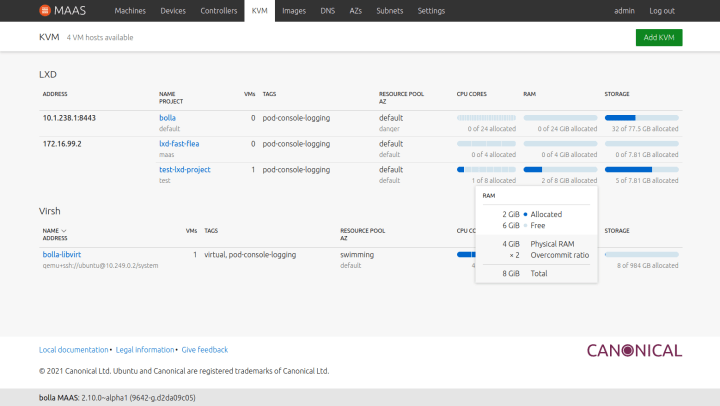Open the test-lxd-project link
Viewport: 720px width, 406px height.
pyautogui.click(x=185, y=169)
